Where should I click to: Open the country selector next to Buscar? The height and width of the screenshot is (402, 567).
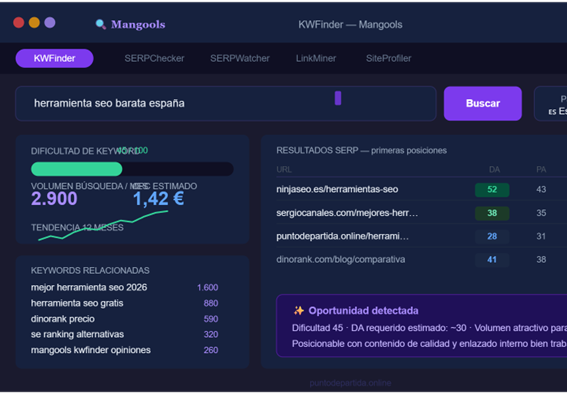(x=551, y=104)
